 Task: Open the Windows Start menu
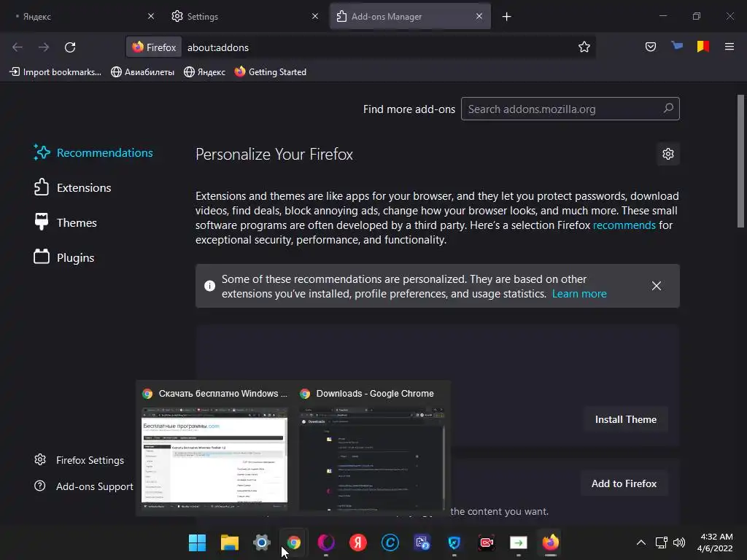tap(197, 542)
